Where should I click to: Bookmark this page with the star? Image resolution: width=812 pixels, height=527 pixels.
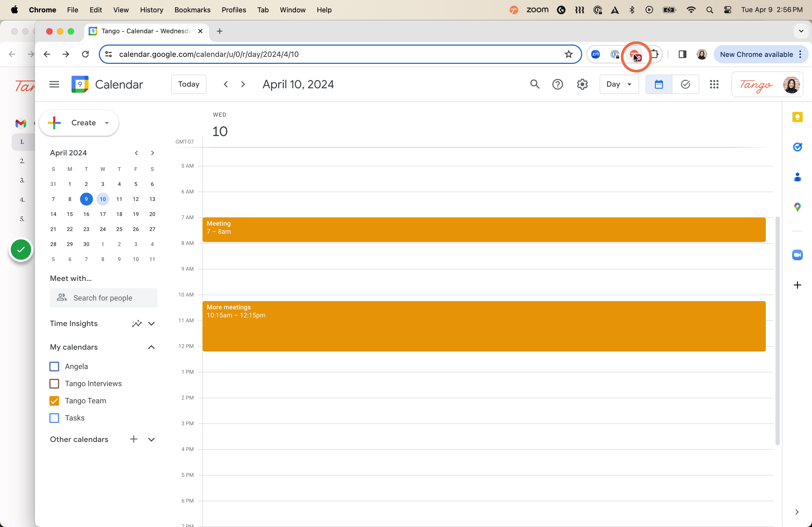tap(568, 54)
